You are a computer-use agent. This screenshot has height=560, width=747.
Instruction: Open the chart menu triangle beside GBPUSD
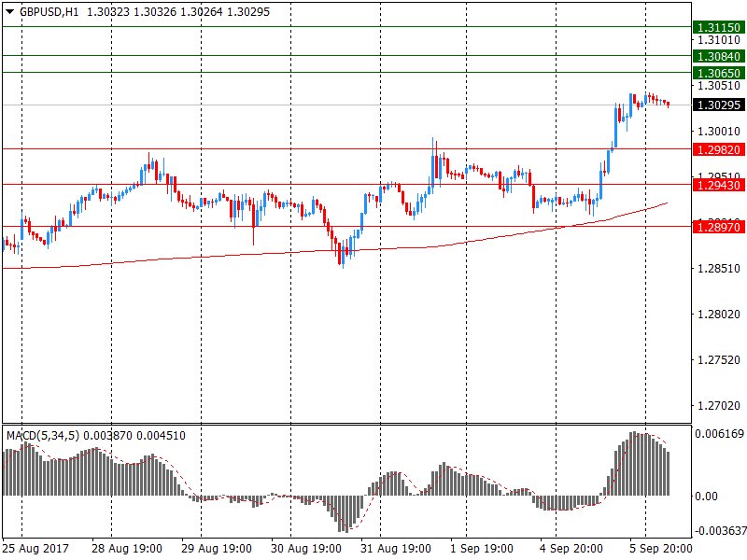coord(9,12)
